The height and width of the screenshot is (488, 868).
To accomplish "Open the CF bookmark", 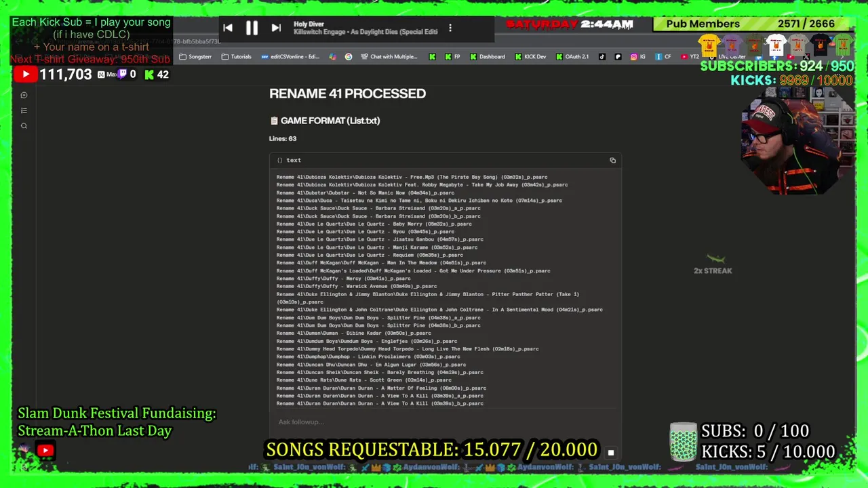I will pos(663,57).
